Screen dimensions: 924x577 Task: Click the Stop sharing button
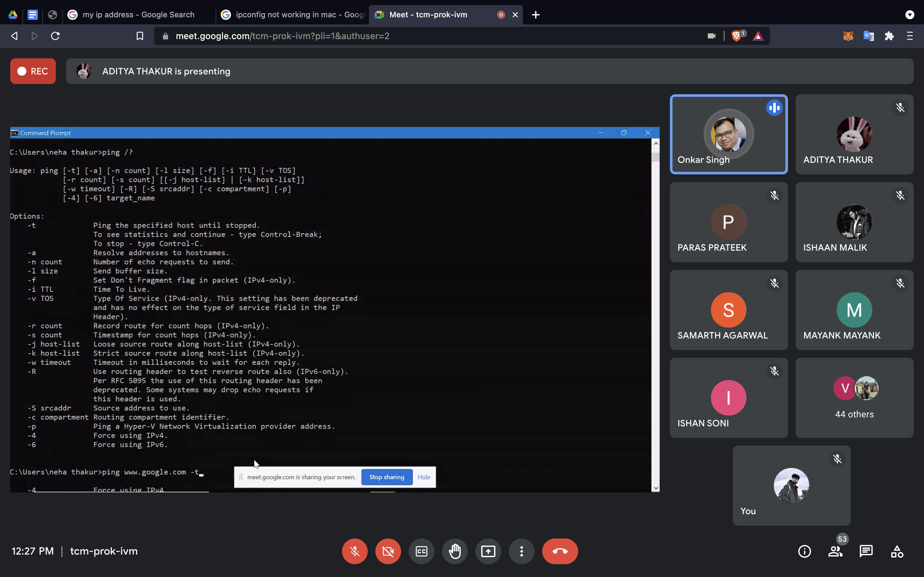[386, 477]
